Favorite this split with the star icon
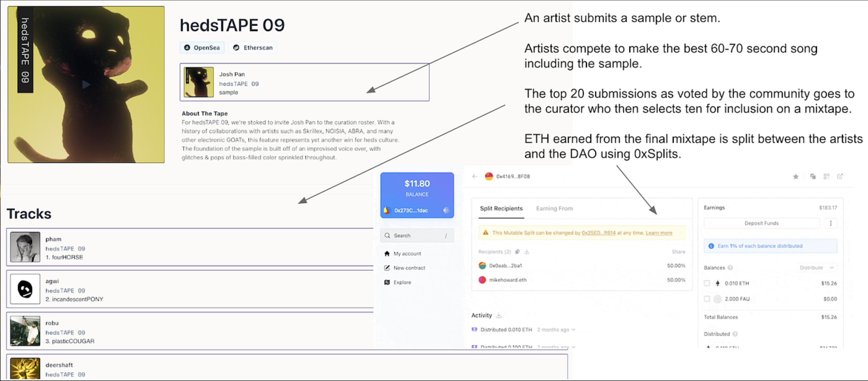 (x=796, y=177)
